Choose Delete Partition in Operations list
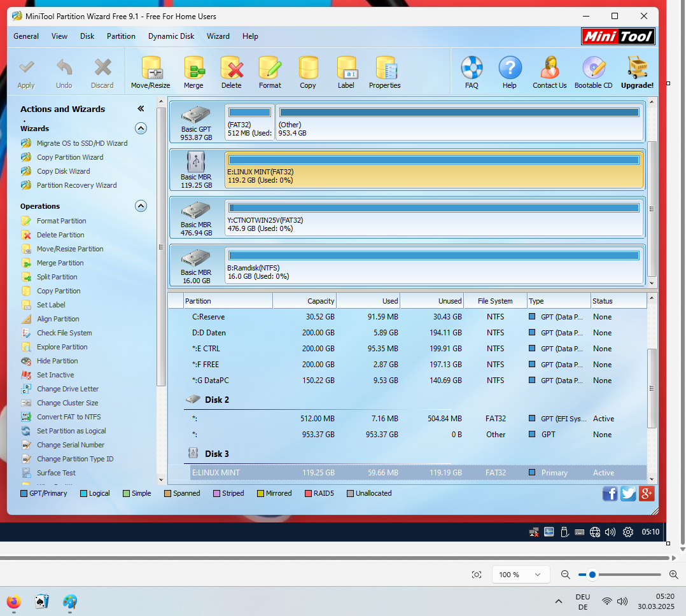Image resolution: width=686 pixels, height=616 pixels. pos(60,235)
